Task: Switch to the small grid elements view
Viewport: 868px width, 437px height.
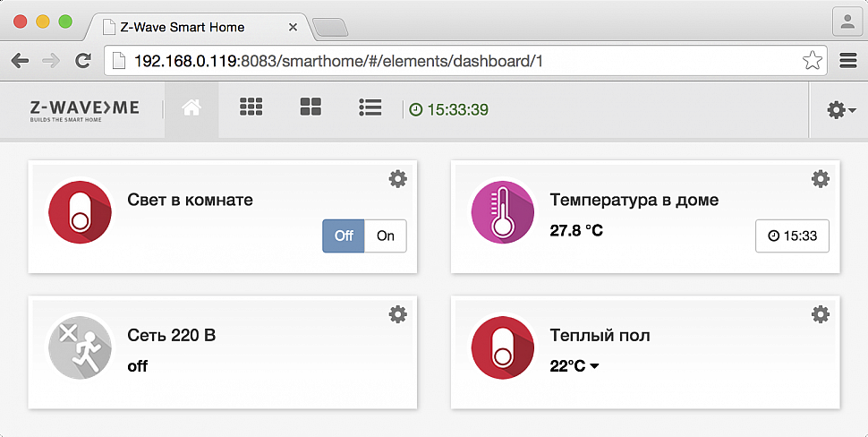Action: point(251,107)
